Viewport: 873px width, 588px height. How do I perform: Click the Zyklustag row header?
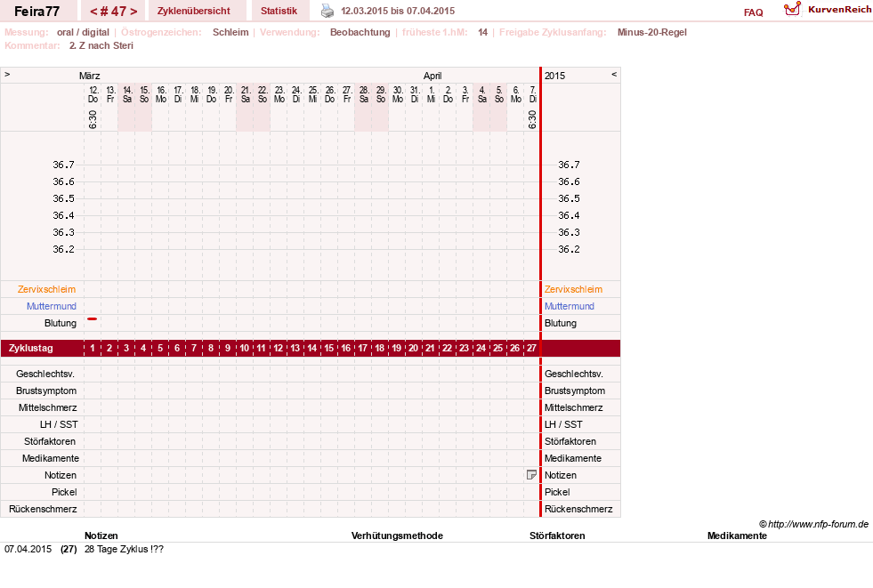tap(31, 348)
